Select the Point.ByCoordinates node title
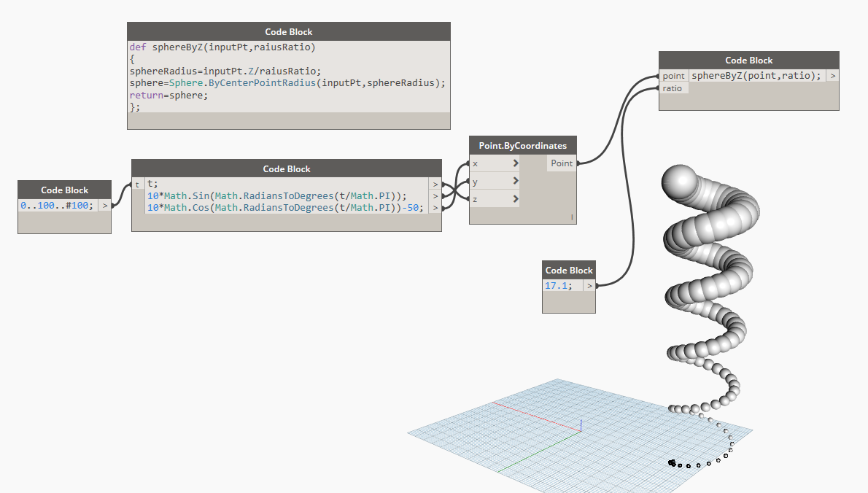The width and height of the screenshot is (868, 493). (522, 146)
